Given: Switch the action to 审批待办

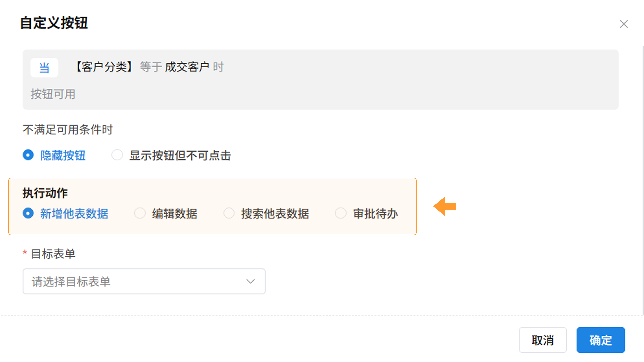Looking at the screenshot, I should (x=341, y=213).
